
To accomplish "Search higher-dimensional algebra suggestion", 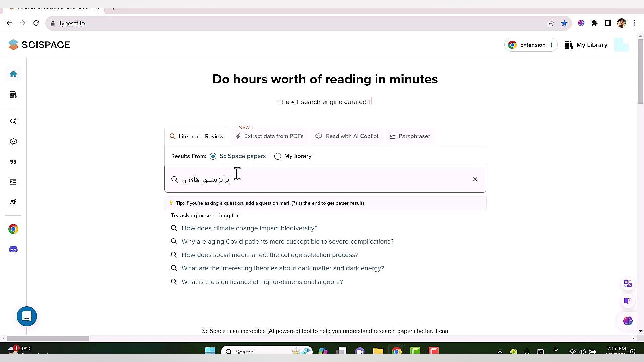I will [x=262, y=282].
